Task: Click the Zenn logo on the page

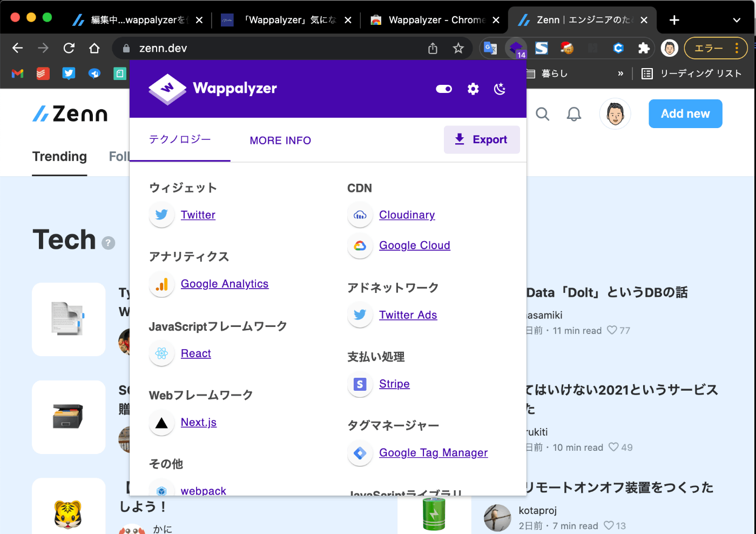Action: [x=70, y=114]
